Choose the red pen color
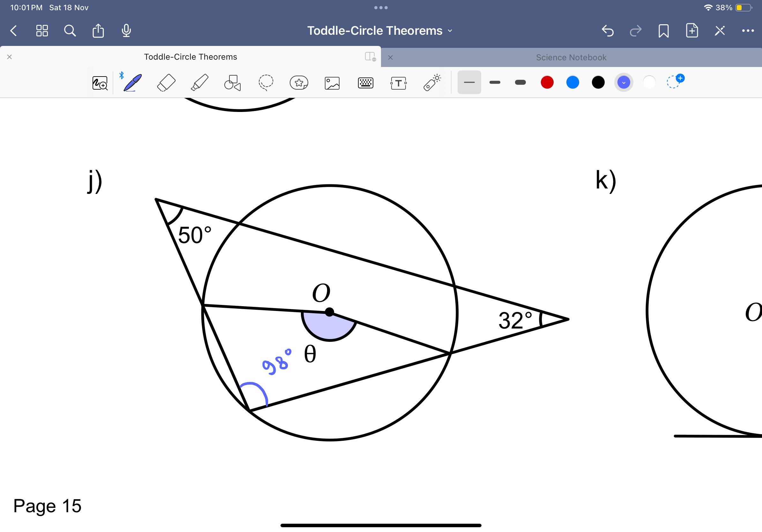The image size is (762, 532). coord(547,82)
